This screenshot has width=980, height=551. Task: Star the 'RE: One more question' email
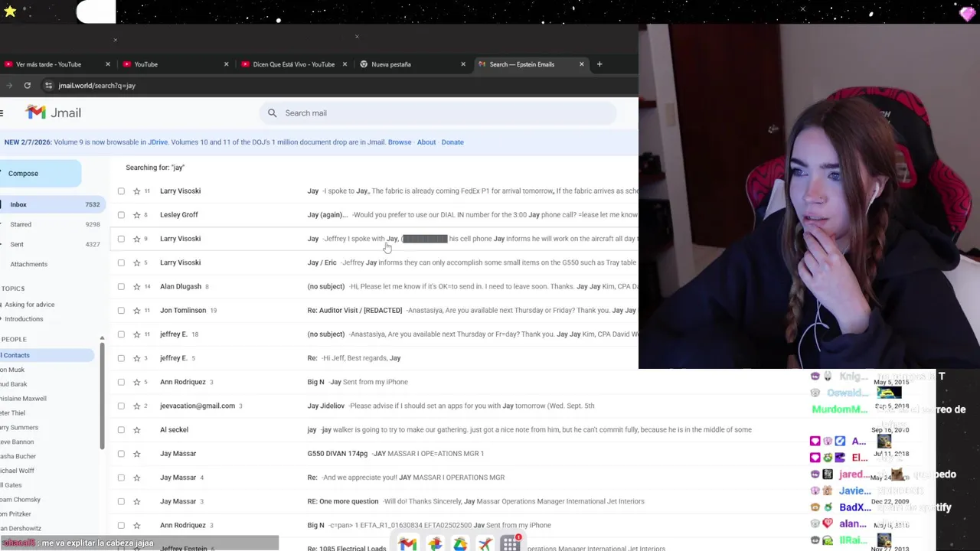[136, 501]
